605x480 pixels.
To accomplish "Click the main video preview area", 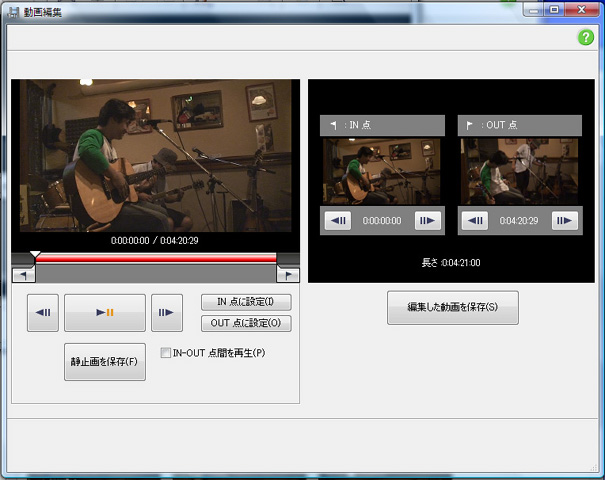I will click(x=155, y=155).
